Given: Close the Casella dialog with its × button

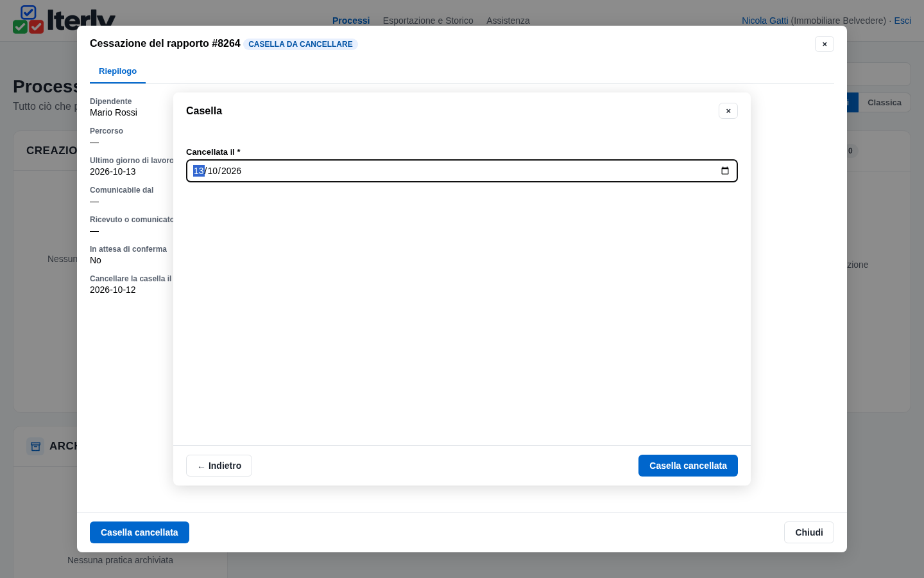Looking at the screenshot, I should pyautogui.click(x=728, y=111).
